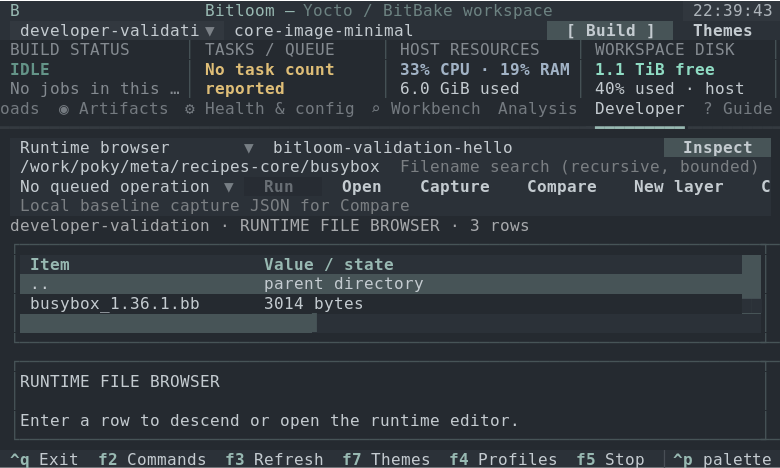Click the magnifier icon beside Workbench

tap(376, 109)
